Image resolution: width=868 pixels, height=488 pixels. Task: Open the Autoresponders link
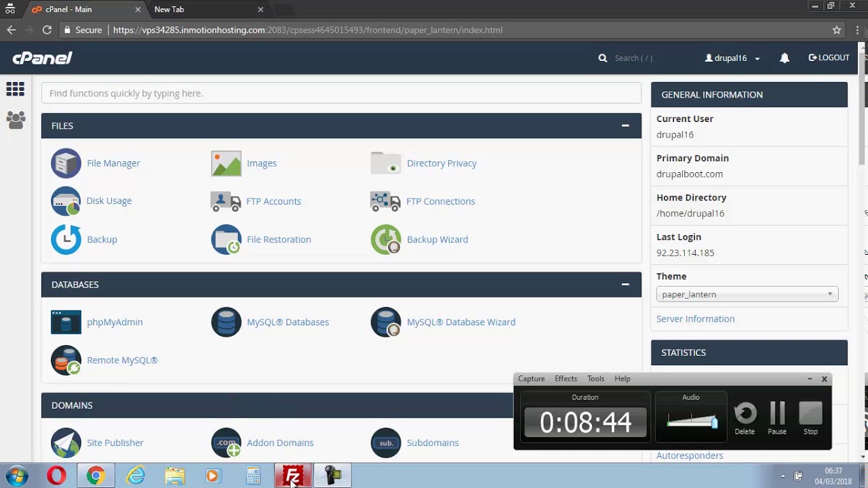tap(690, 455)
